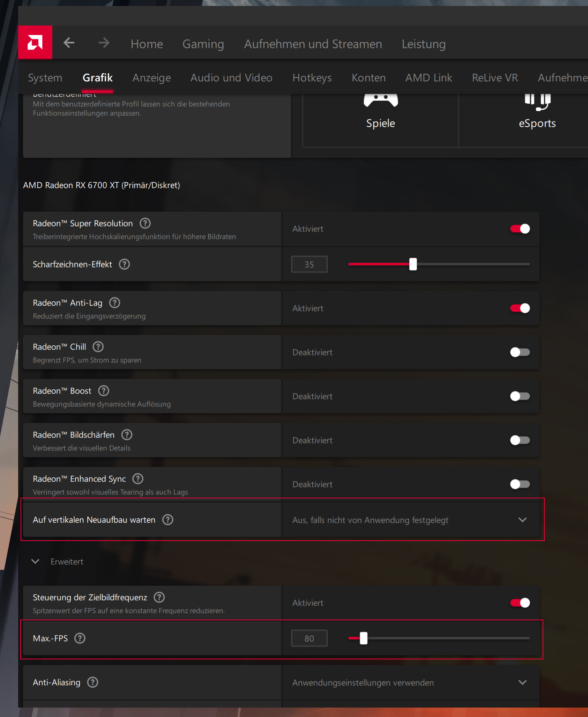The width and height of the screenshot is (588, 717).
Task: Click the Scharfzeichnen value field 35
Action: [309, 264]
